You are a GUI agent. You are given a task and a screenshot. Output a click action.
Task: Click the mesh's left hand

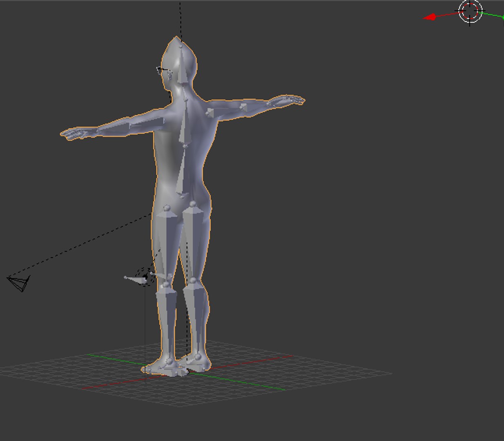78,133
